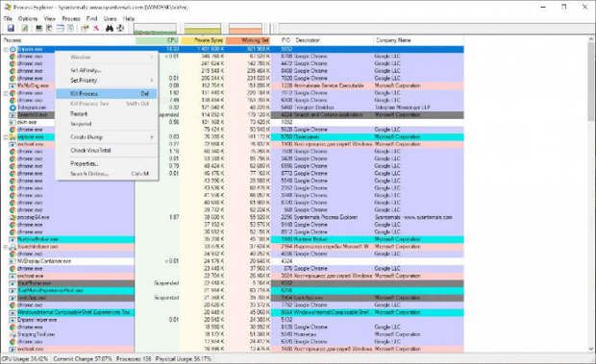Sort by the Private Bytes column header

(203, 40)
